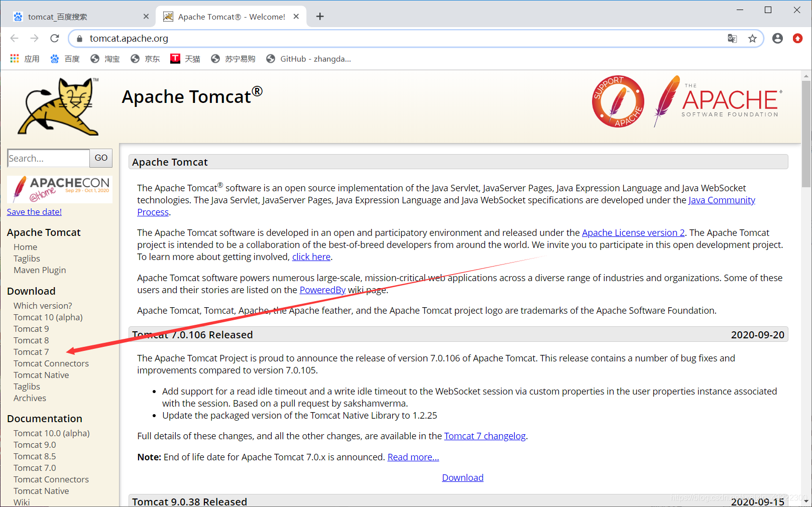Bookmark the page using the star icon

[752, 38]
